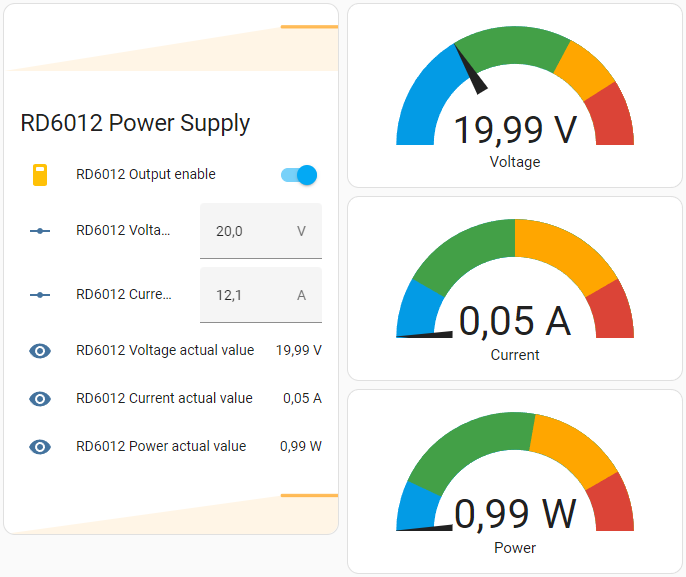This screenshot has height=577, width=686.
Task: Click the RD6012 Current slider icon
Action: click(x=40, y=295)
